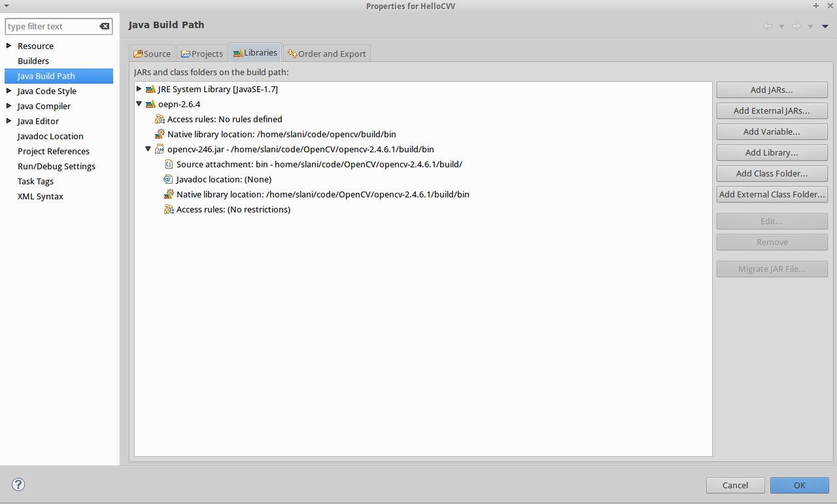Image resolution: width=837 pixels, height=504 pixels.
Task: Open the forward history dropdown arrow
Action: (x=810, y=26)
